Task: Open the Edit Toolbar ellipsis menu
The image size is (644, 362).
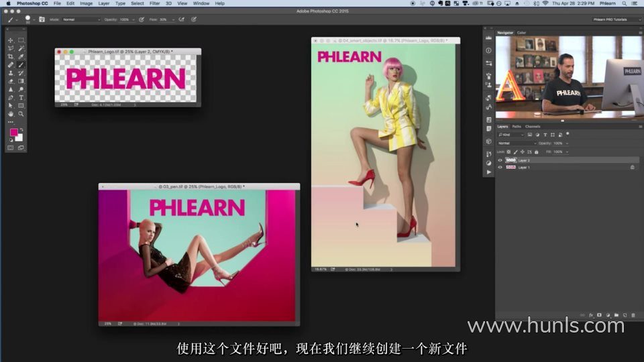Action: 11,122
